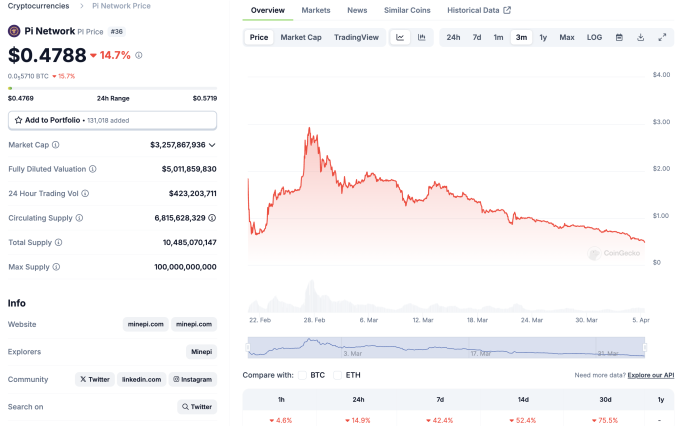This screenshot has height=426, width=680.
Task: Open the News tab
Action: [x=357, y=10]
